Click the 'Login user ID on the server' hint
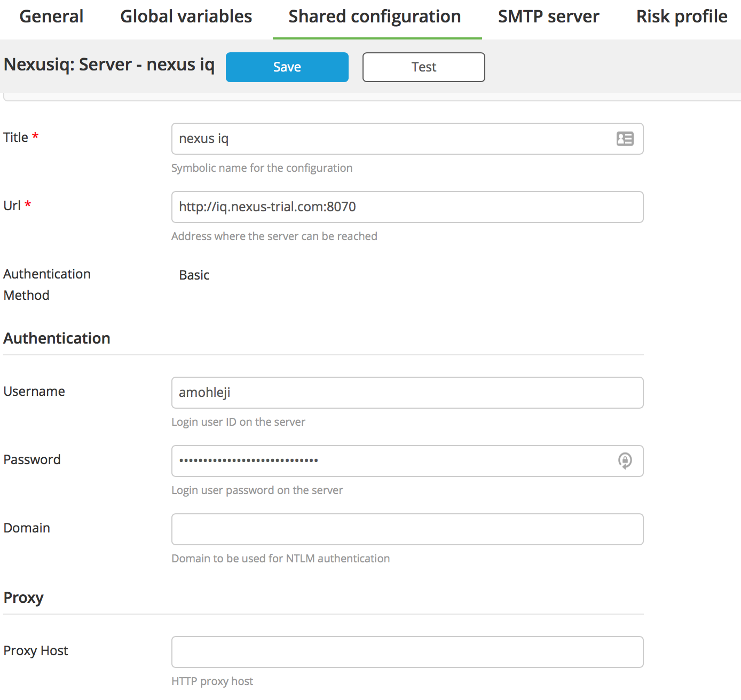This screenshot has height=700, width=741. 238,422
